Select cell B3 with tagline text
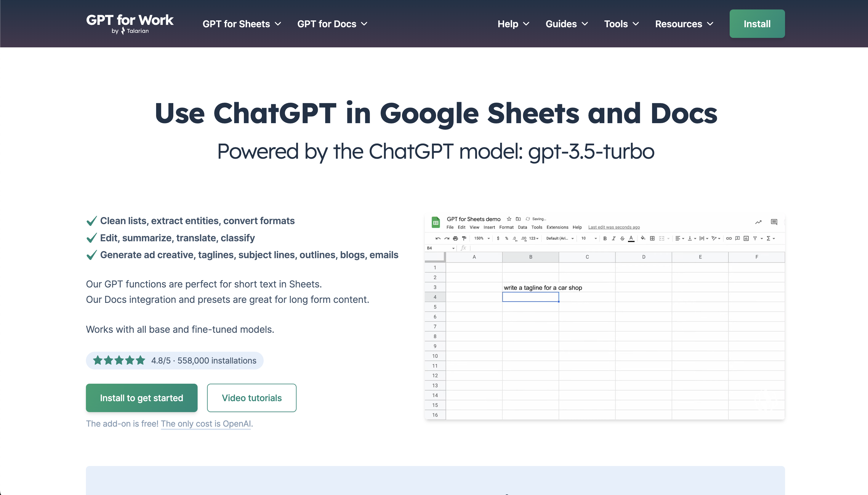Image resolution: width=868 pixels, height=495 pixels. click(x=530, y=288)
